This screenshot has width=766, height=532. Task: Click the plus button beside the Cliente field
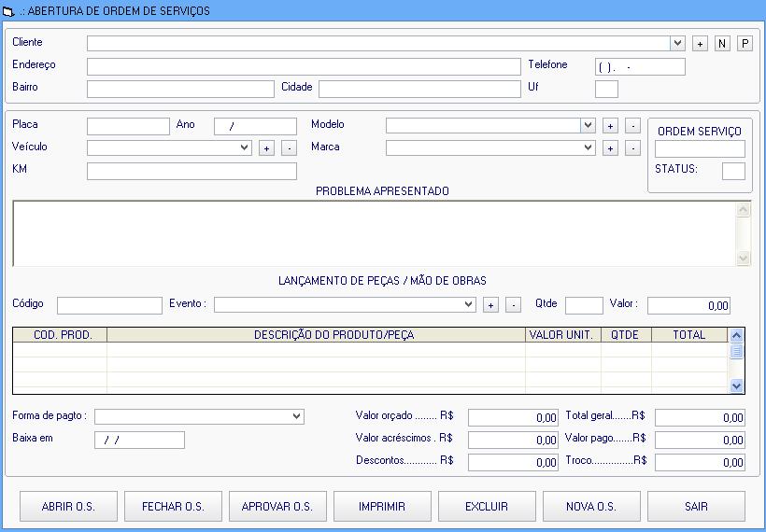pos(700,44)
